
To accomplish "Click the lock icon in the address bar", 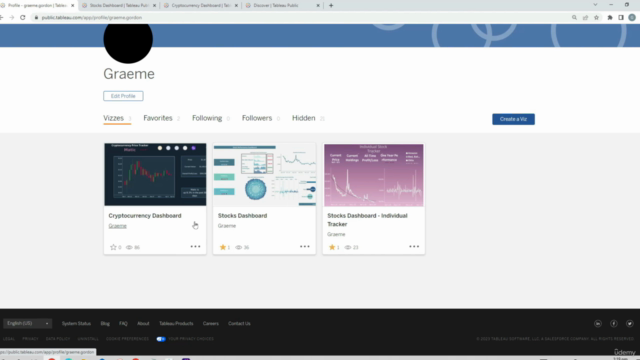I will [x=36, y=18].
